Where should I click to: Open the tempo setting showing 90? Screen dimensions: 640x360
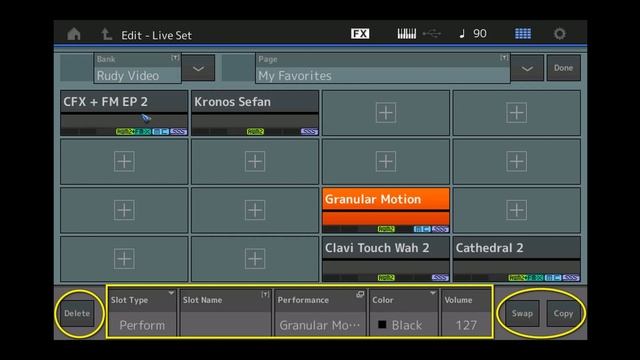473,33
